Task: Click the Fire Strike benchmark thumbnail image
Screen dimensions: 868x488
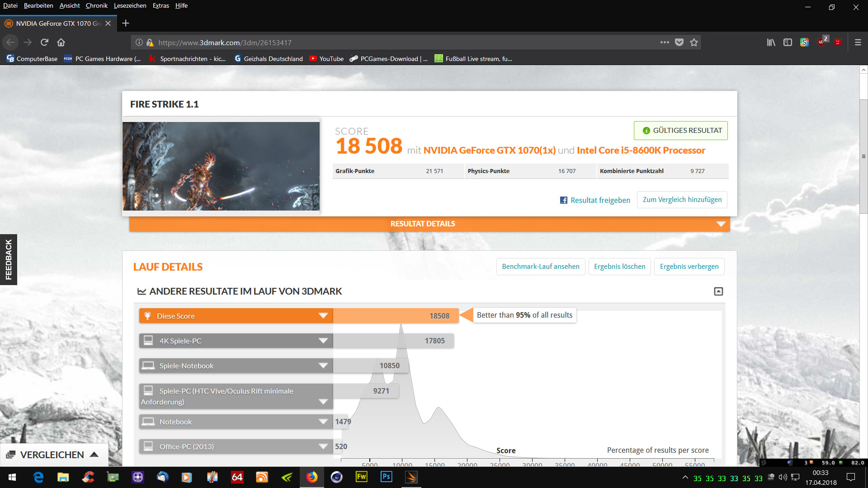Action: click(221, 166)
